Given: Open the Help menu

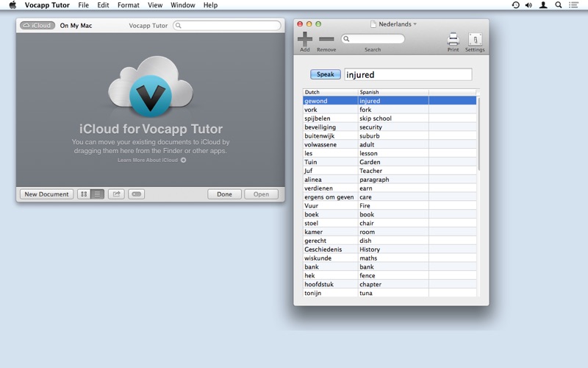Looking at the screenshot, I should pyautogui.click(x=210, y=5).
